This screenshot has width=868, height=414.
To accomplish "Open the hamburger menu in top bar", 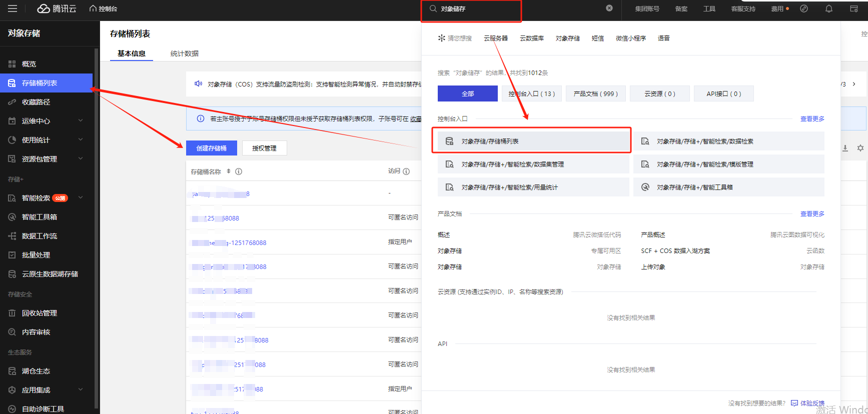I will click(13, 8).
